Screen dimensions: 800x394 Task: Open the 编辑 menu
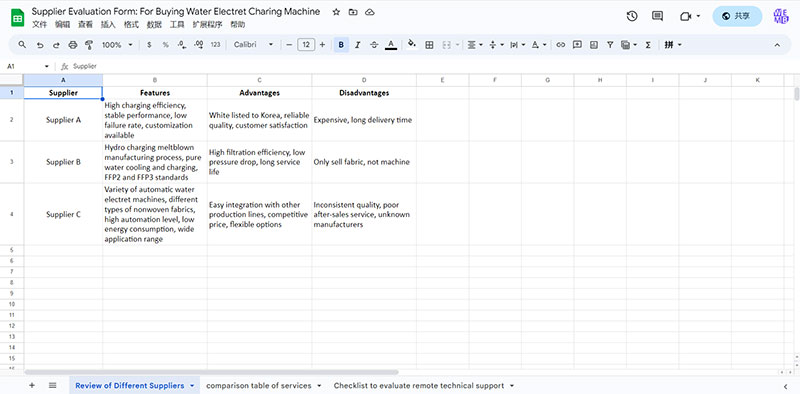pos(63,24)
